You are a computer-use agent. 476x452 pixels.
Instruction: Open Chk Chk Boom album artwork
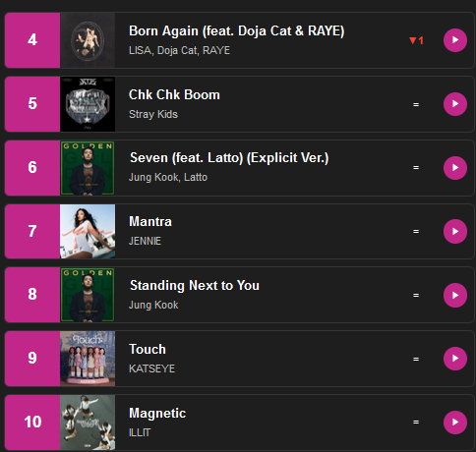[88, 104]
